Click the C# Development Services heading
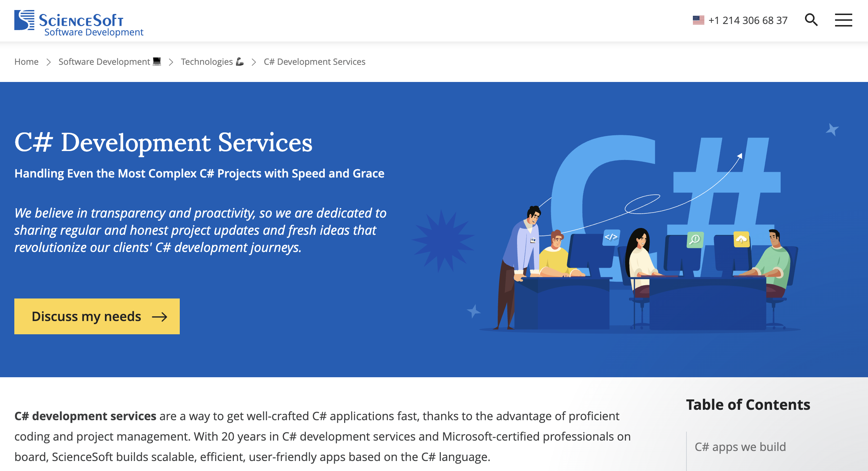Screen dimensions: 868x471 (x=163, y=142)
